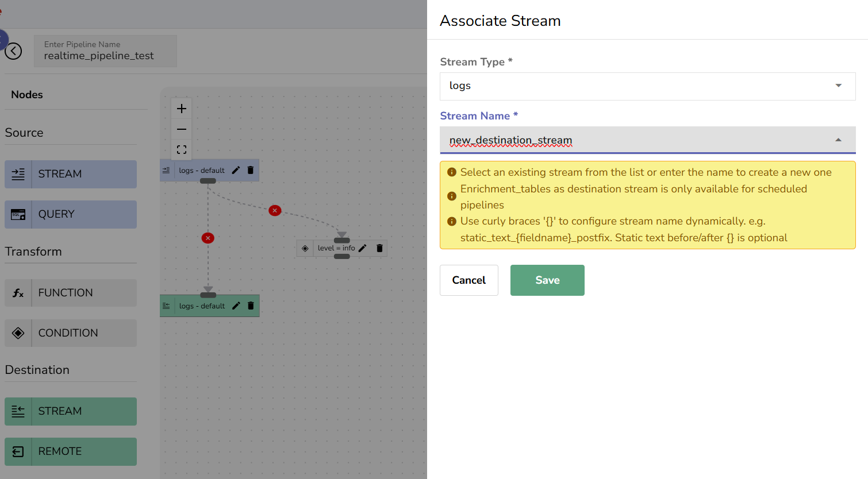Screen dimensions: 868x479
Task: Click the CONDITION diamond icon
Action: pyautogui.click(x=18, y=333)
